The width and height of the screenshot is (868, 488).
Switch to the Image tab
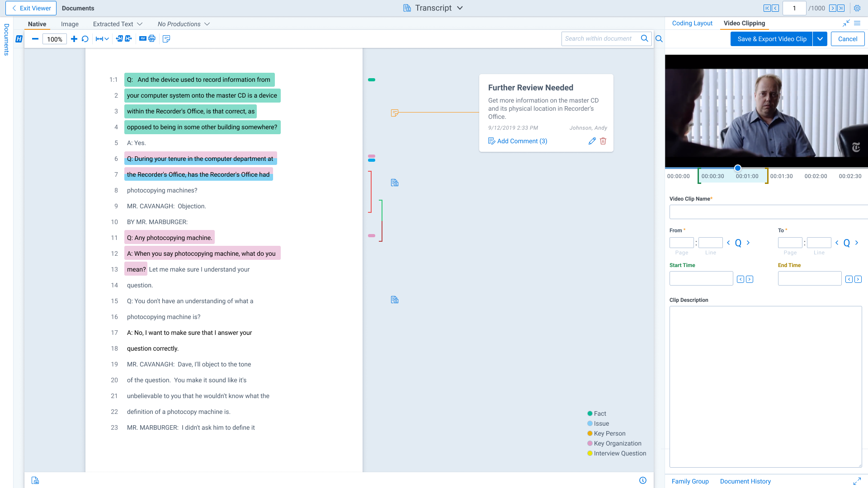pyautogui.click(x=70, y=24)
